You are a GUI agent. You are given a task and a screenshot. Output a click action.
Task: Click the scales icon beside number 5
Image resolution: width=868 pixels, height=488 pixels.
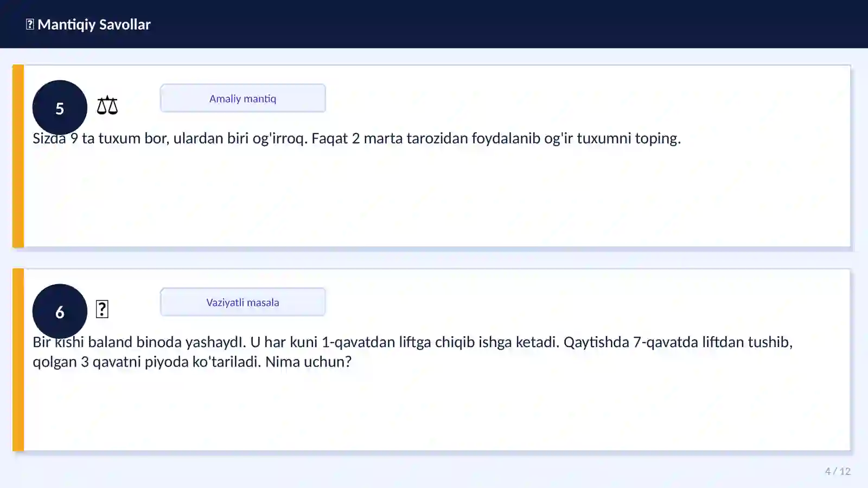pos(107,105)
